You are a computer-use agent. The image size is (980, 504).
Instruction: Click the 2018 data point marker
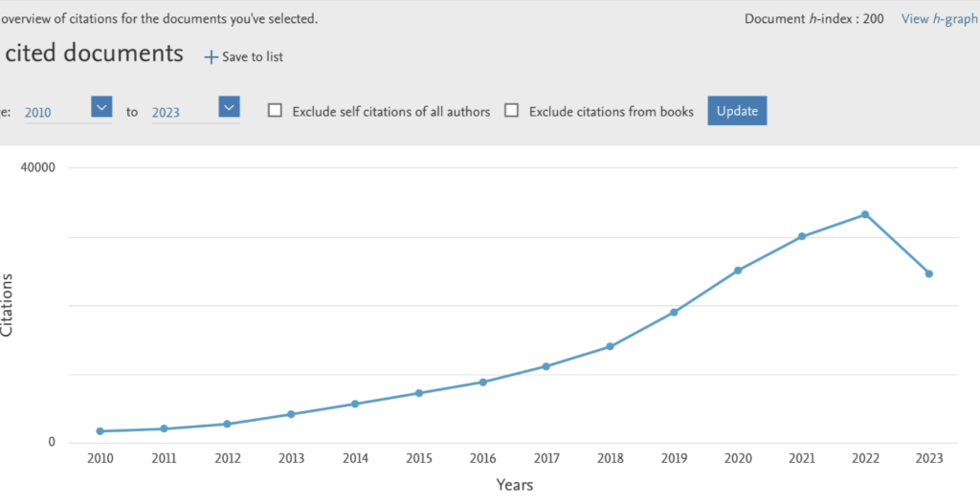click(x=610, y=346)
